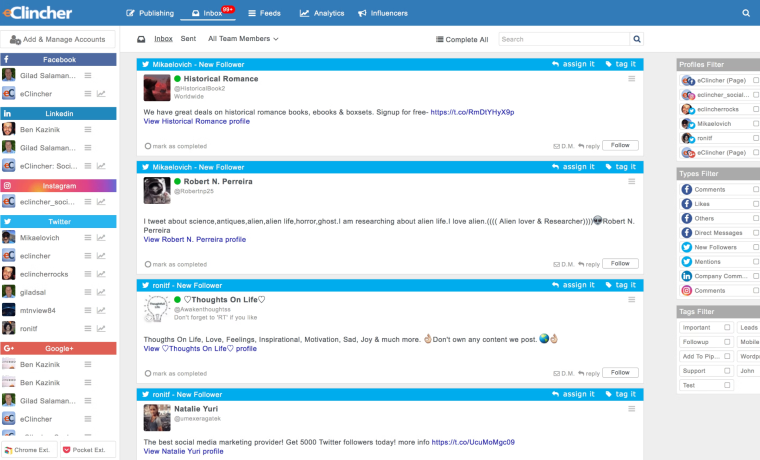Follow Historical Romance account

620,145
